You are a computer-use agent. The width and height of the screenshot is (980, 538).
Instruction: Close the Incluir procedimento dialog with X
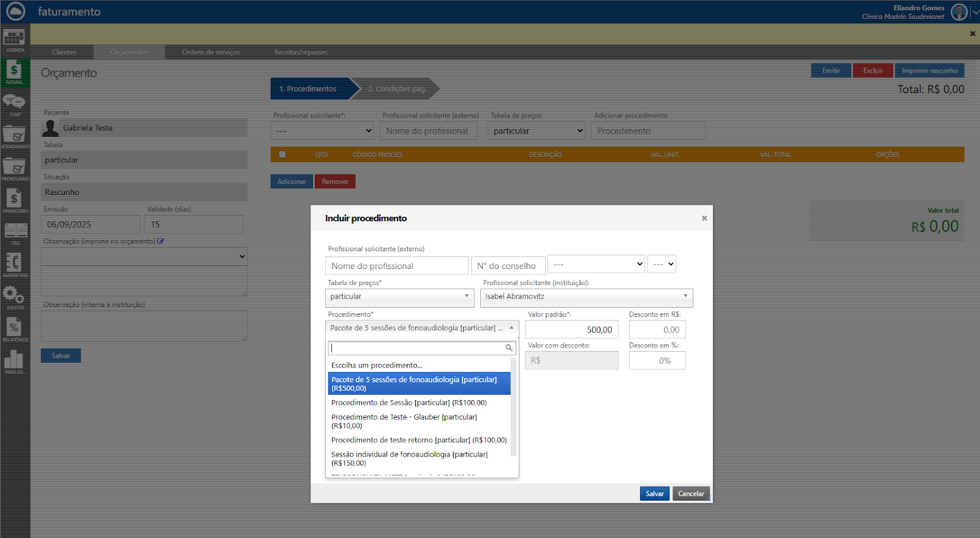click(704, 218)
